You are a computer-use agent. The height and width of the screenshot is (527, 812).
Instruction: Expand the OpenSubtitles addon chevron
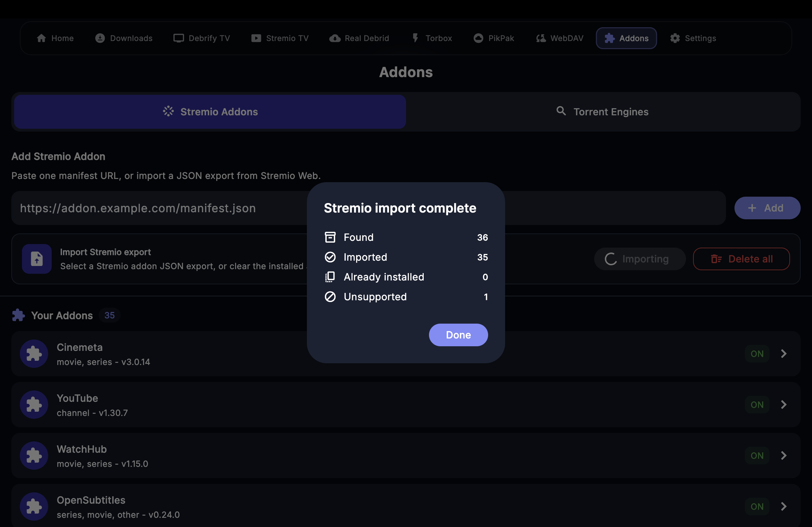click(x=784, y=506)
